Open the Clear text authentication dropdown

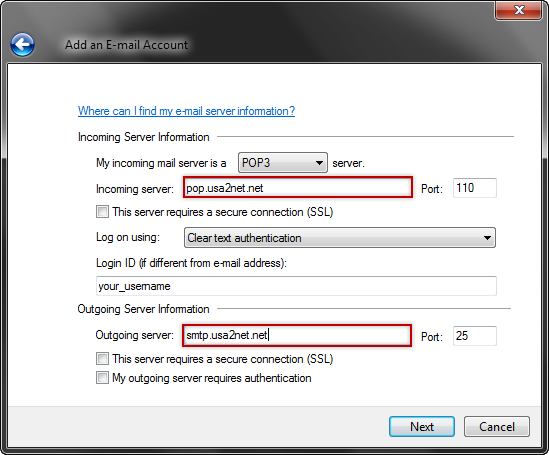(340, 238)
